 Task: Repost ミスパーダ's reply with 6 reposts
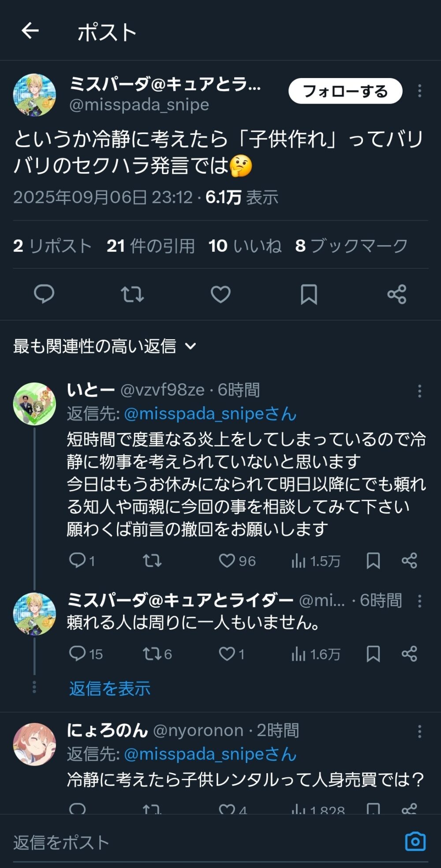coord(157,654)
